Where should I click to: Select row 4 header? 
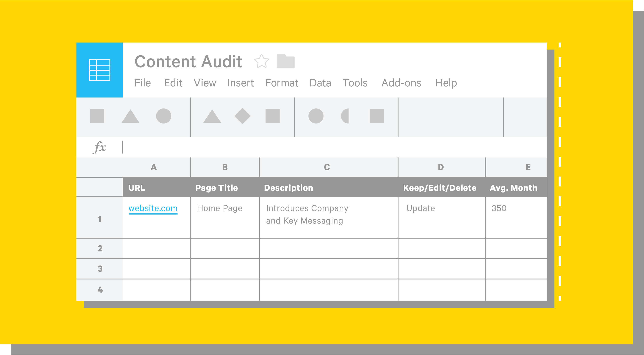[x=99, y=290]
